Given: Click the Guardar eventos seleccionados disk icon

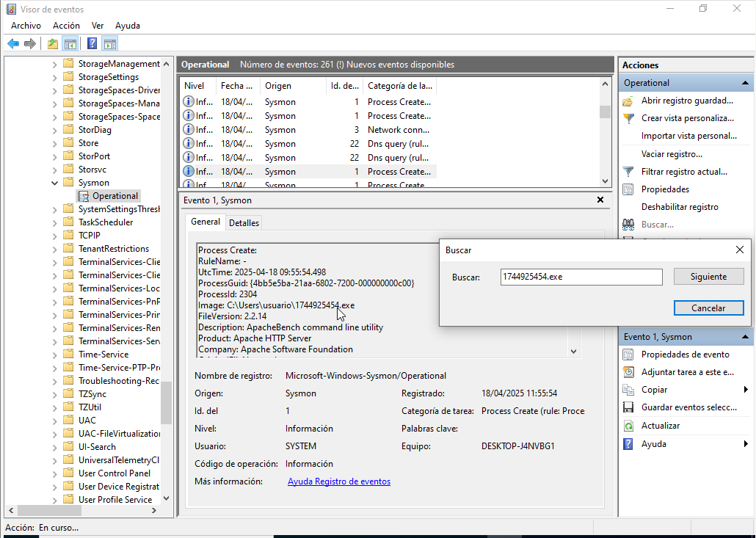Looking at the screenshot, I should coord(628,407).
